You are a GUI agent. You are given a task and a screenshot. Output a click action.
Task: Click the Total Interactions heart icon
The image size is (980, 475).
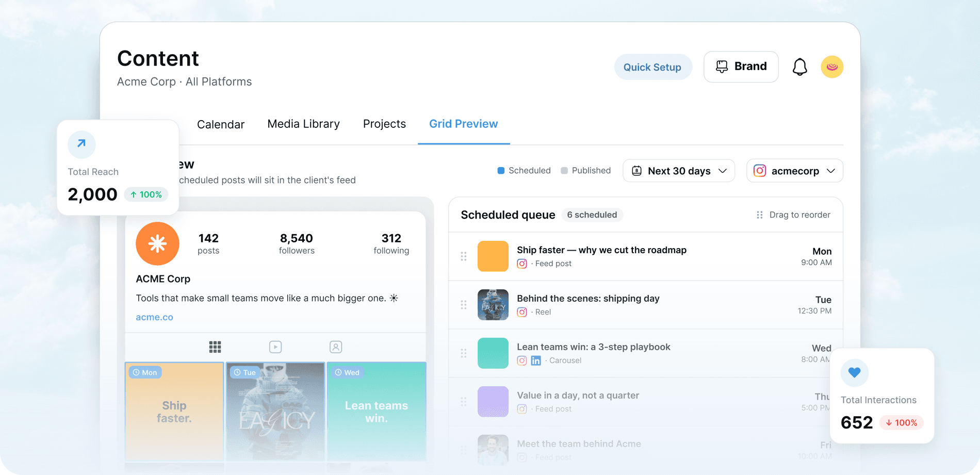(x=855, y=372)
